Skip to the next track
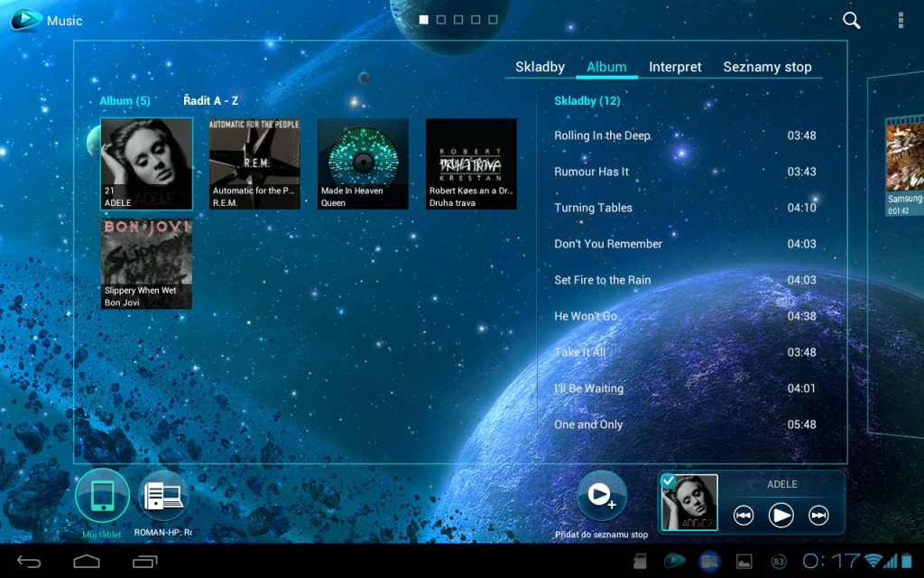 [x=818, y=516]
